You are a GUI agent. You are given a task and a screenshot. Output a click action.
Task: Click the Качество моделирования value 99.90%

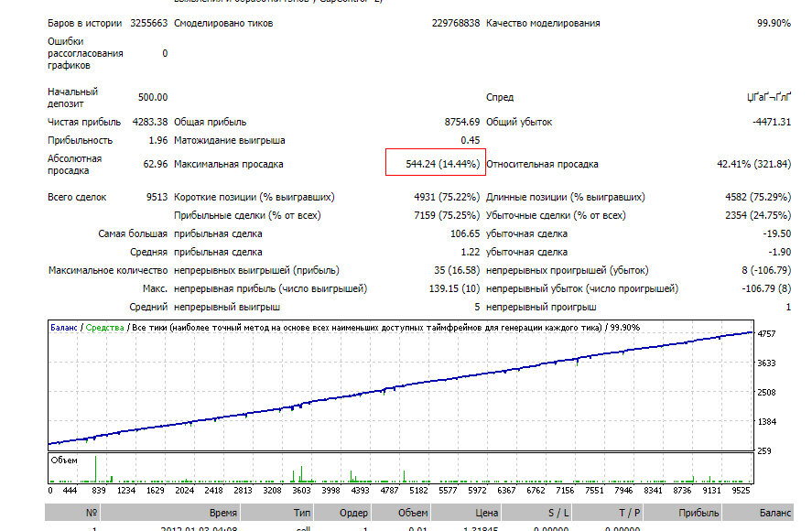click(x=774, y=23)
